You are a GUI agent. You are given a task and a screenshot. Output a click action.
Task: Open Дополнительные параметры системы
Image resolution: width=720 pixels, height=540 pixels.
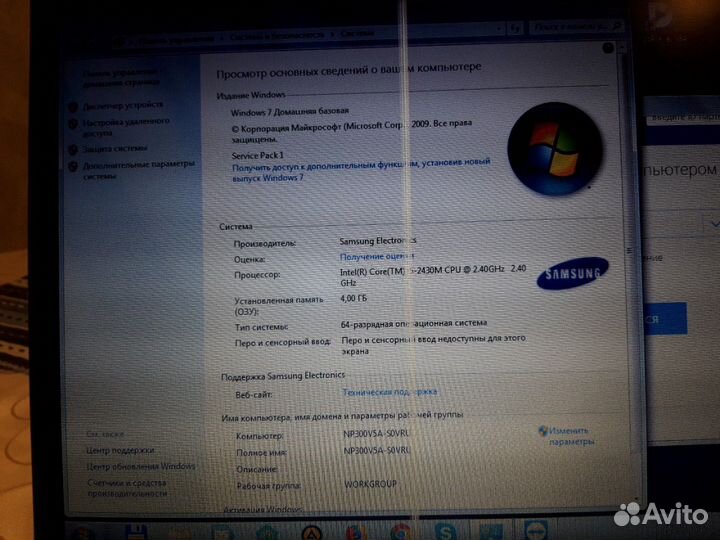click(x=138, y=170)
